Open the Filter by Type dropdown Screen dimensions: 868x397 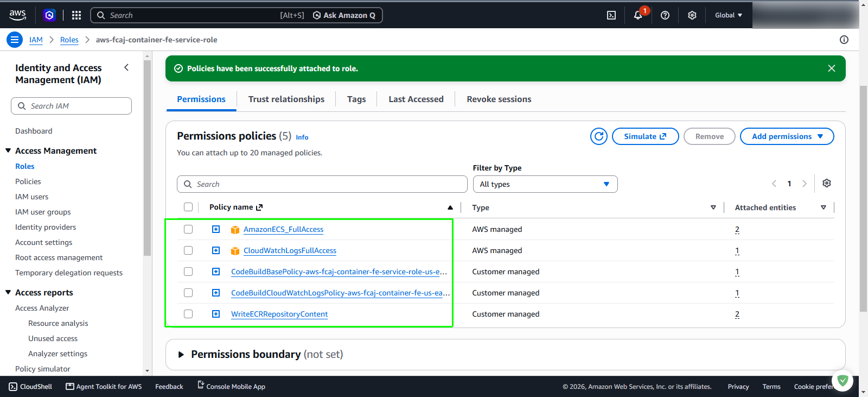(x=545, y=184)
